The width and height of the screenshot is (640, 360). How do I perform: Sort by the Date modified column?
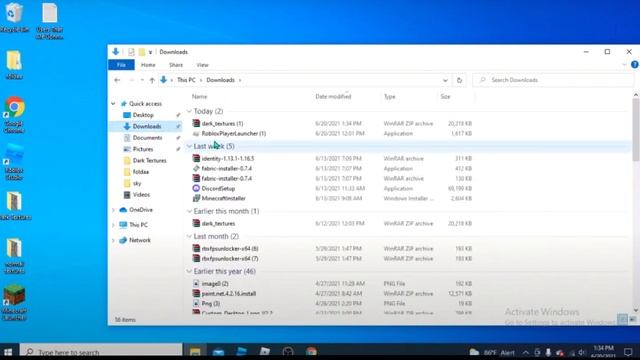pos(333,96)
